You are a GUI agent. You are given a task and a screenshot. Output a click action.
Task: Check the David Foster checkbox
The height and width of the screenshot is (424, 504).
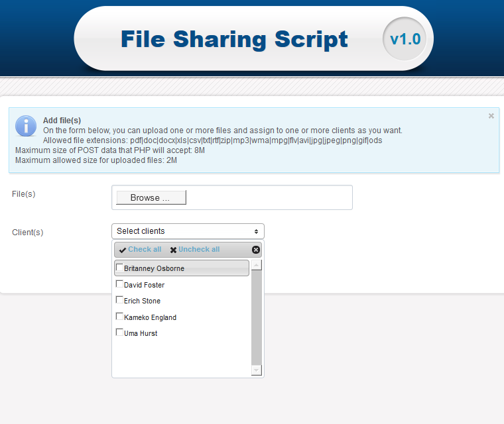(x=119, y=284)
